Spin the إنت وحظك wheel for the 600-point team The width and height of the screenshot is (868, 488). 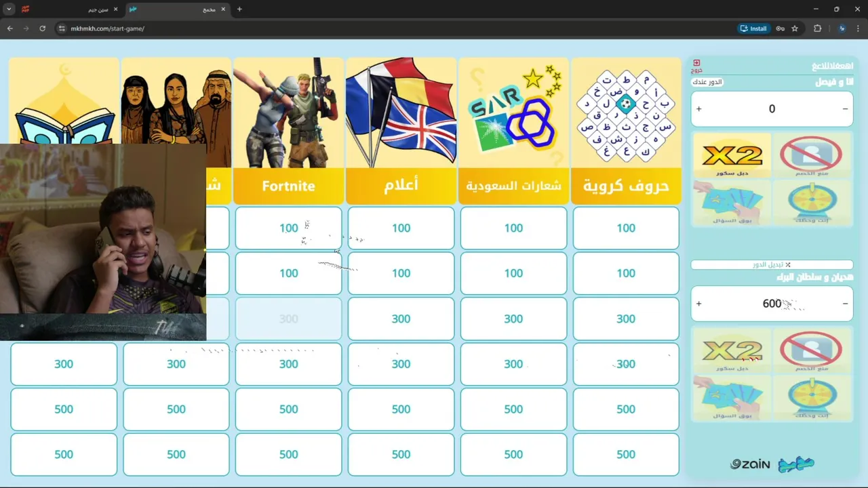[811, 398]
